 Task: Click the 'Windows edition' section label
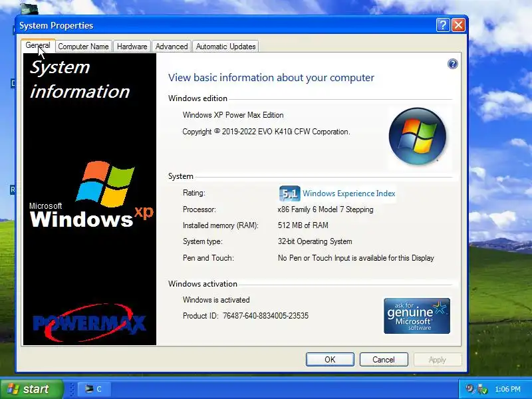click(x=198, y=98)
